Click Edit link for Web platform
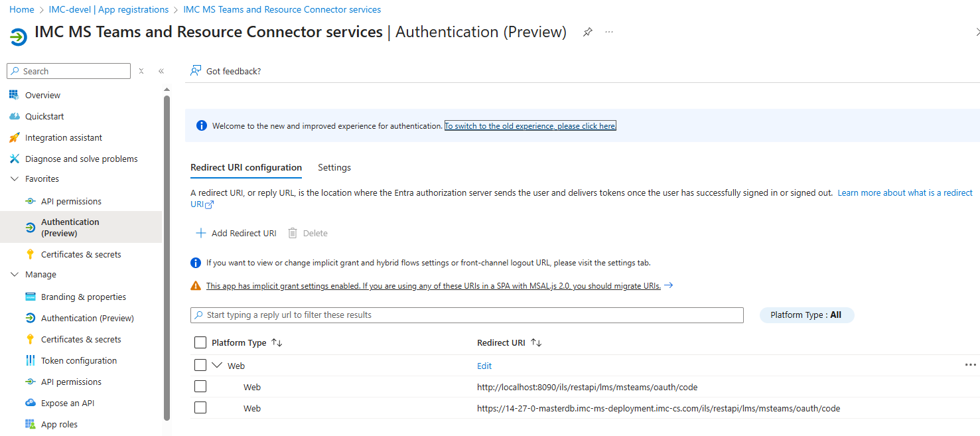Image resolution: width=980 pixels, height=436 pixels. coord(484,366)
